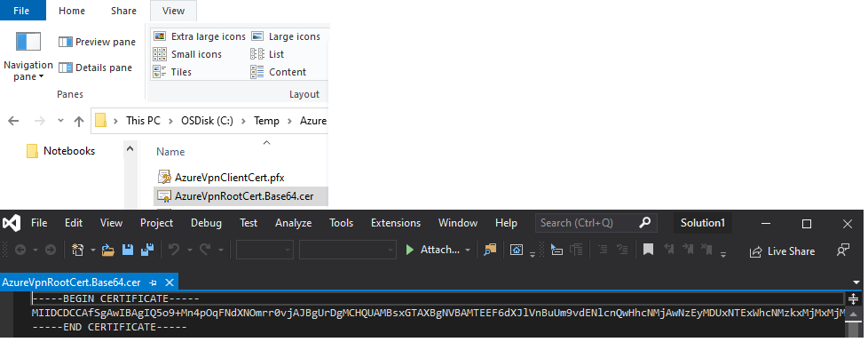Open dropdown arrow next to Attach
The width and height of the screenshot is (868, 342).
pyautogui.click(x=468, y=250)
